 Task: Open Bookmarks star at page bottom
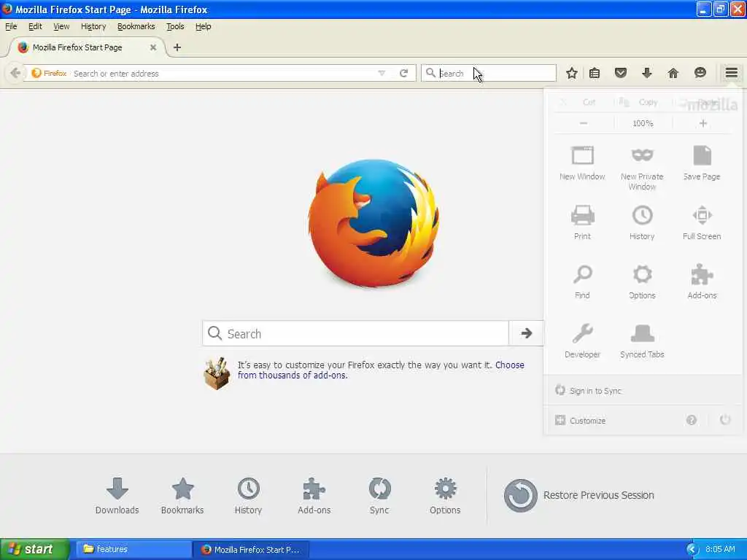pos(182,496)
